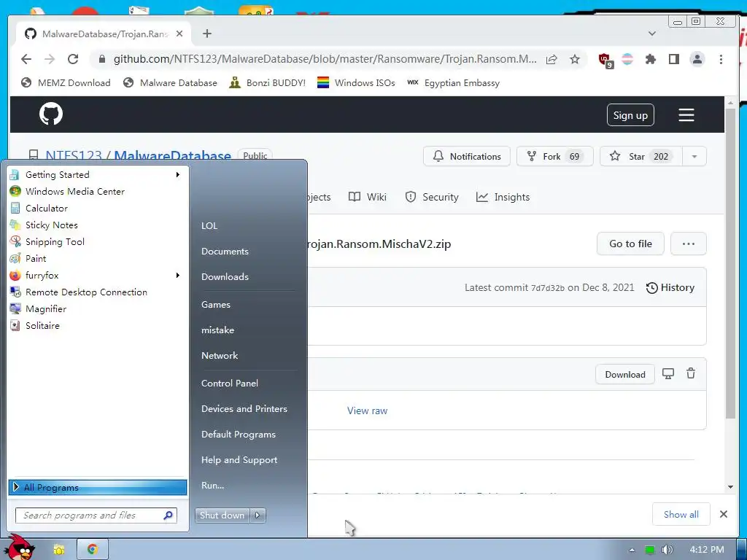Bookmark this page with star icon
Viewport: 747px width, 560px height.
[x=575, y=59]
